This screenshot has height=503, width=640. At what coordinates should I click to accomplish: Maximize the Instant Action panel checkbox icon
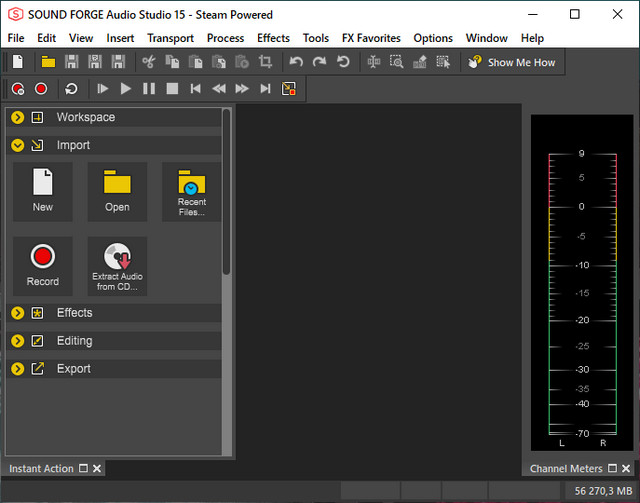click(x=84, y=468)
